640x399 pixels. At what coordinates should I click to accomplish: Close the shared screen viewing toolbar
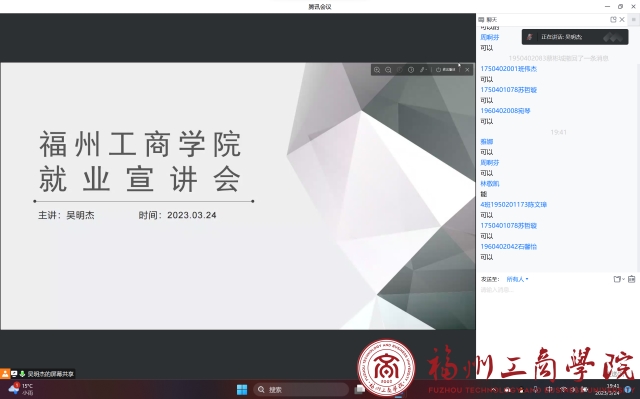coord(467,70)
